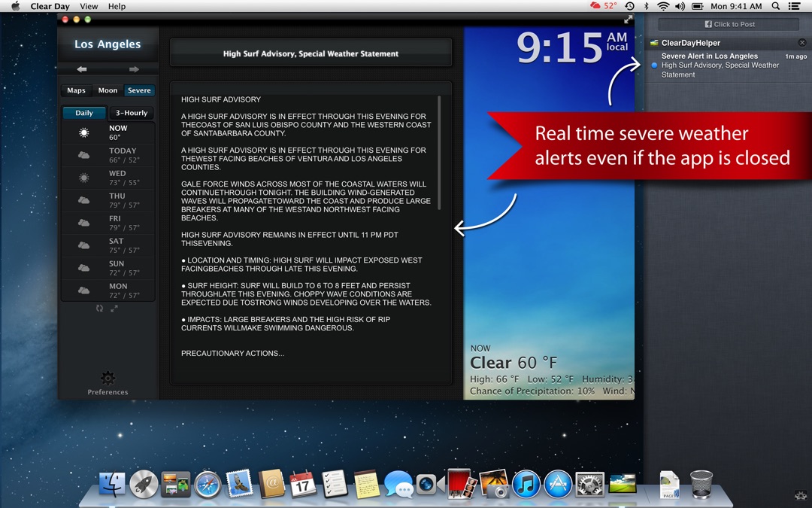Open Severe Alert in Los Angeles notification
Image resolution: width=812 pixels, height=508 pixels.
coord(729,65)
